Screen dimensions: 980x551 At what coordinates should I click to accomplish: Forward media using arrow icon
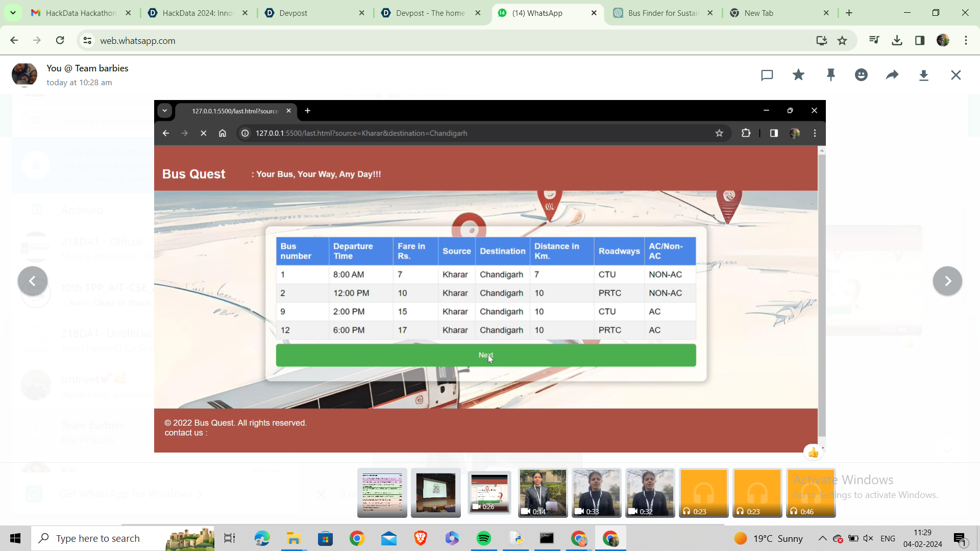(892, 76)
